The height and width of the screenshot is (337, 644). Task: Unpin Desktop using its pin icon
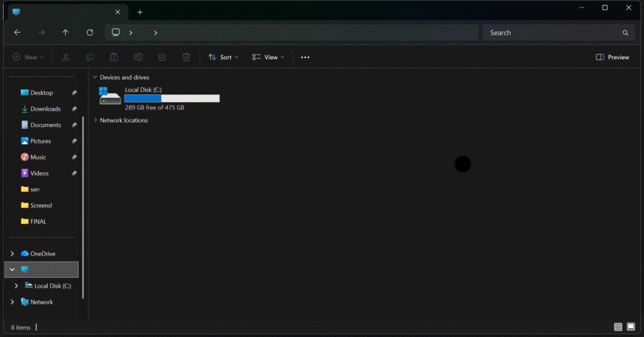74,93
